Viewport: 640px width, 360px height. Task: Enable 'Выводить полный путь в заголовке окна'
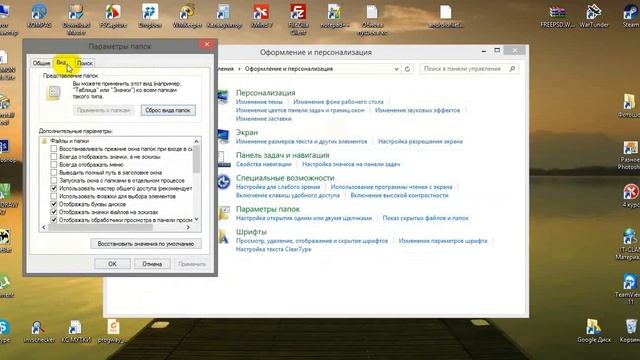[x=53, y=172]
